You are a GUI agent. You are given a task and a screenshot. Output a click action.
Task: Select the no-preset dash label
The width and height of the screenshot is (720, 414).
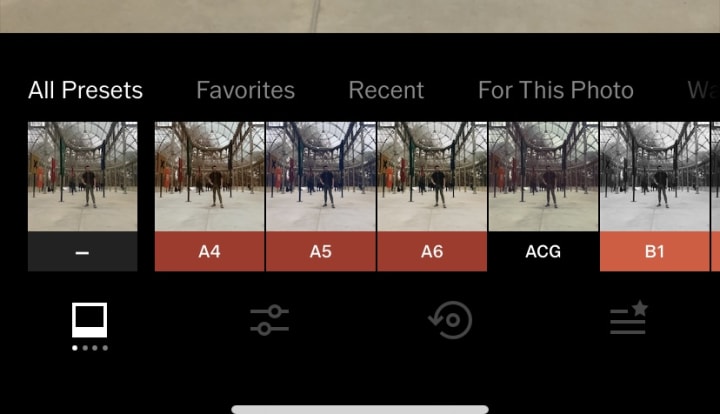click(83, 252)
